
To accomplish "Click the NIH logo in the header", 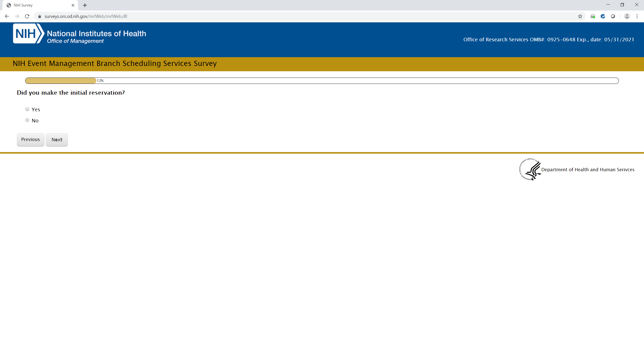I will tap(28, 34).
